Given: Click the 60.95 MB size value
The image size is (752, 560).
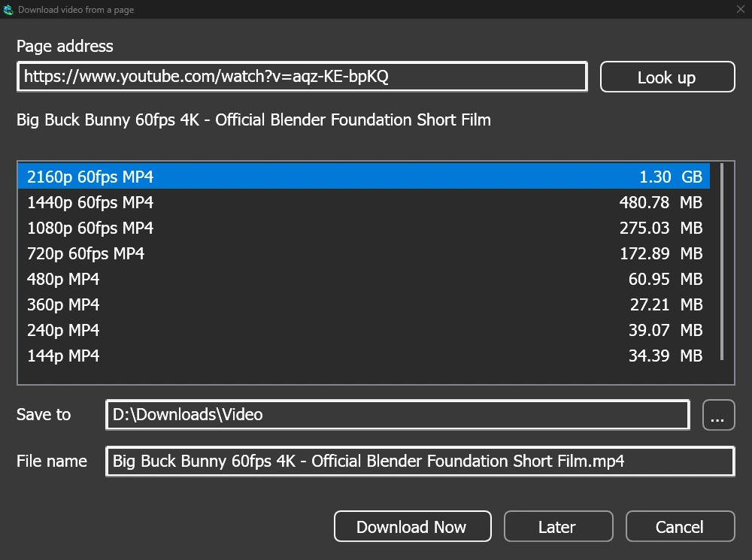Looking at the screenshot, I should (666, 279).
